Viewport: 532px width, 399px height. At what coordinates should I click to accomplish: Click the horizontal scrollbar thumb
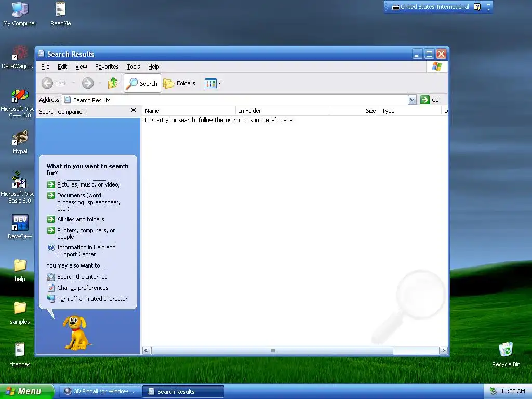pos(272,351)
